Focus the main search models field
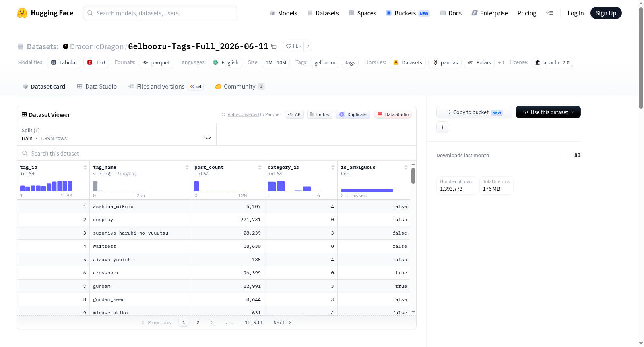This screenshot has width=644, height=347. tap(160, 13)
